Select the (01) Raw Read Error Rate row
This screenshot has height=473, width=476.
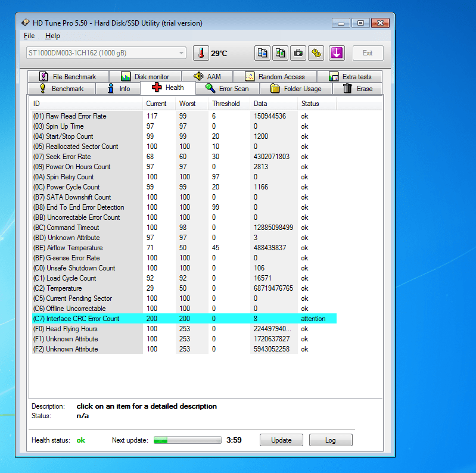(x=184, y=116)
